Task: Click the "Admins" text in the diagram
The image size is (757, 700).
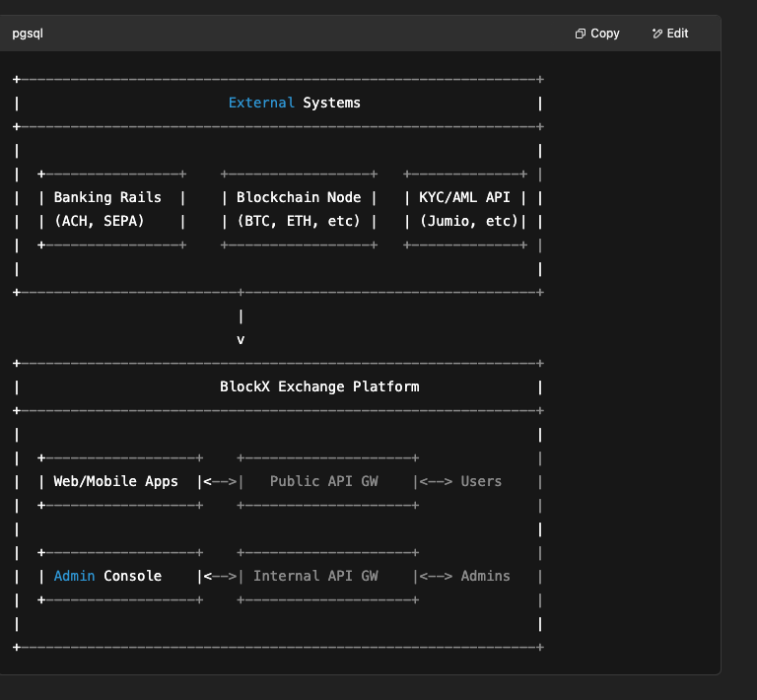Action: [485, 576]
